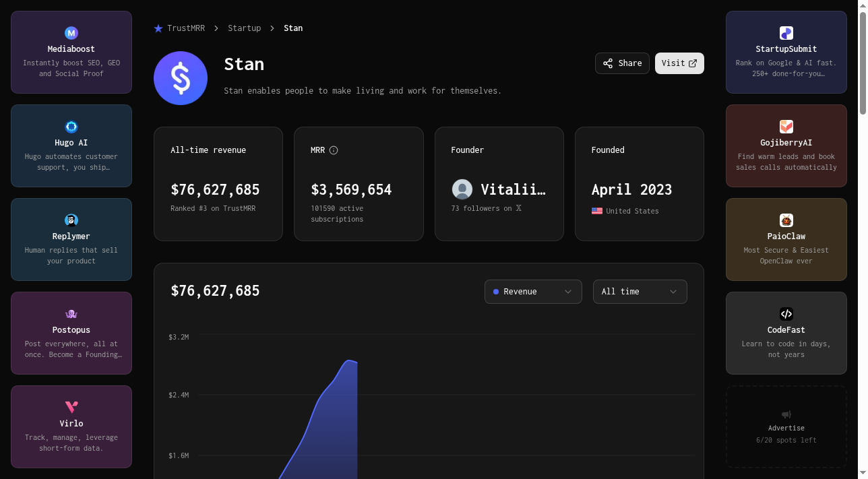
Task: Click the Mediaboost logo icon
Action: 71,33
